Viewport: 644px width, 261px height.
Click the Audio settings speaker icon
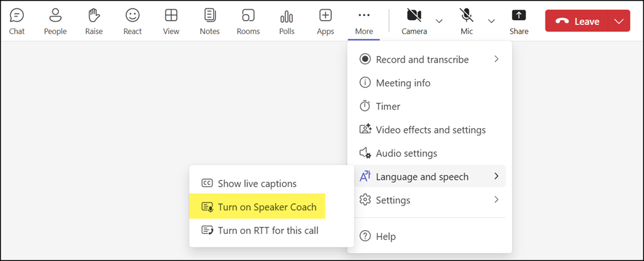[365, 153]
